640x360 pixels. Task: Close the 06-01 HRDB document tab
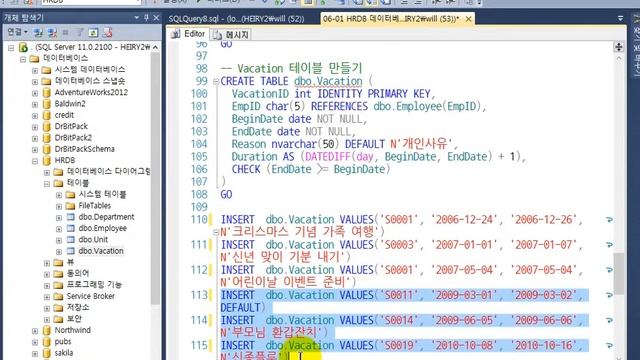469,19
